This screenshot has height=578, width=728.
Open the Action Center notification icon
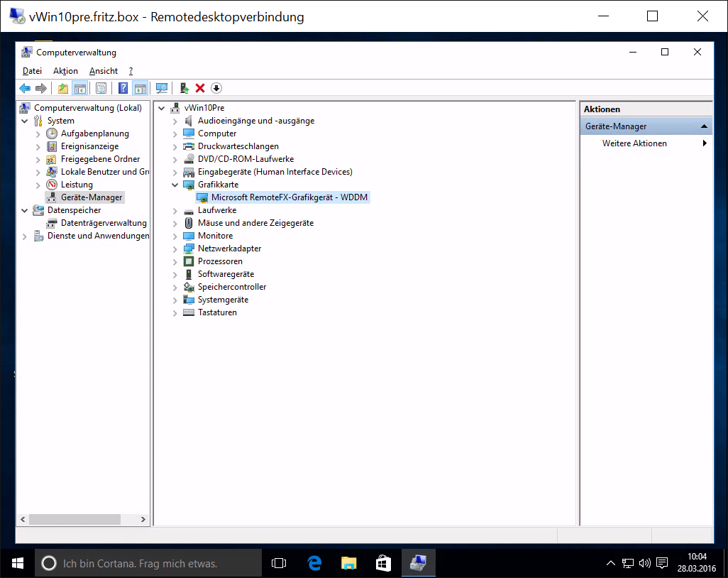coord(662,563)
